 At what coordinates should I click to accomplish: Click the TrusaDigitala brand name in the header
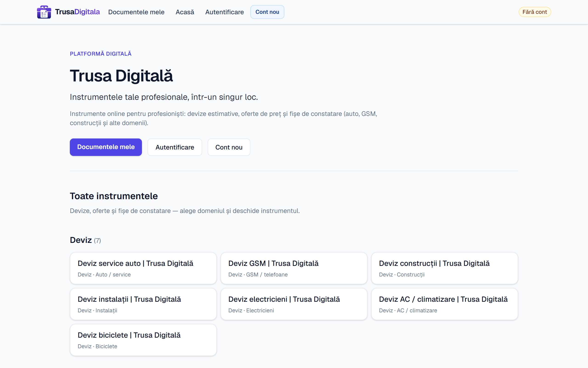(77, 12)
